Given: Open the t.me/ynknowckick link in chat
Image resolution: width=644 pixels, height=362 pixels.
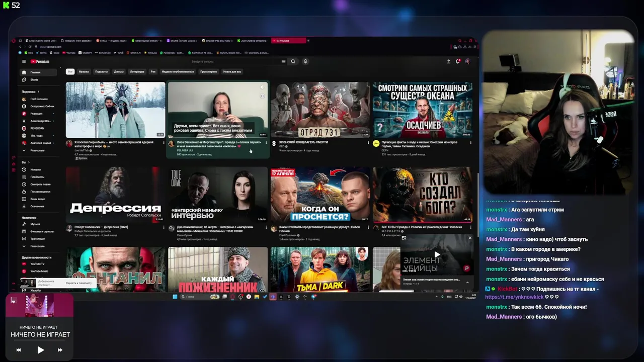Looking at the screenshot, I should 514,297.
